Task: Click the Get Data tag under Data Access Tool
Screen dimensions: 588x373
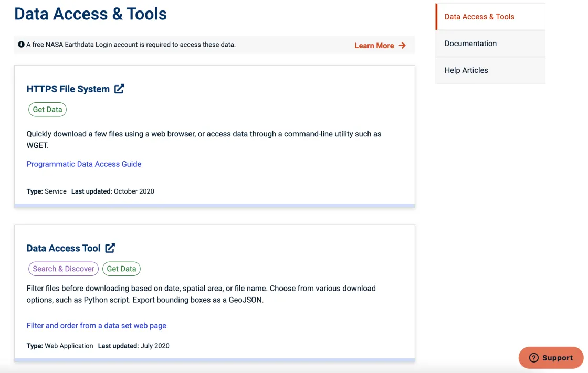Action: pos(121,268)
